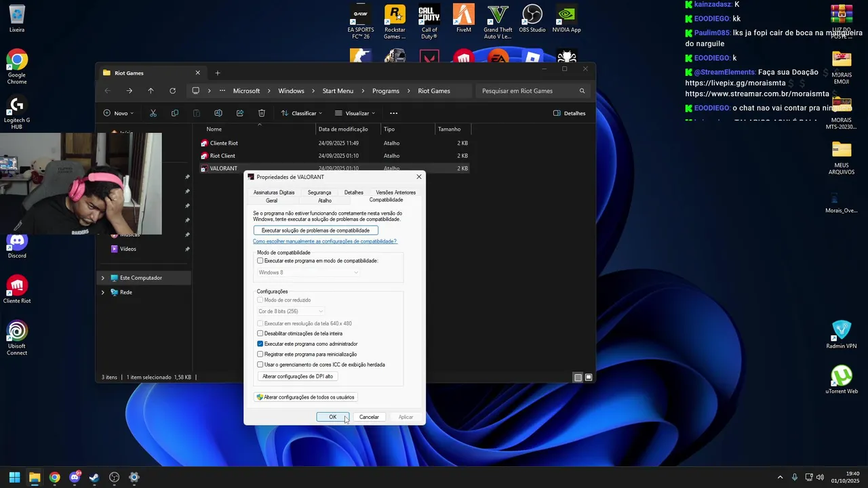Viewport: 868px width, 488px height.
Task: Open the See more three-dots menu
Action: coord(393,113)
